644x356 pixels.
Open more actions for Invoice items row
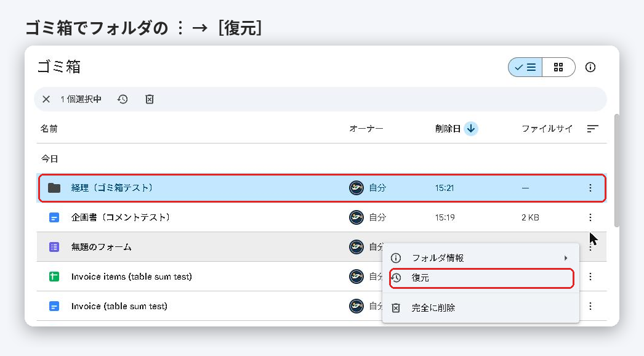(590, 277)
